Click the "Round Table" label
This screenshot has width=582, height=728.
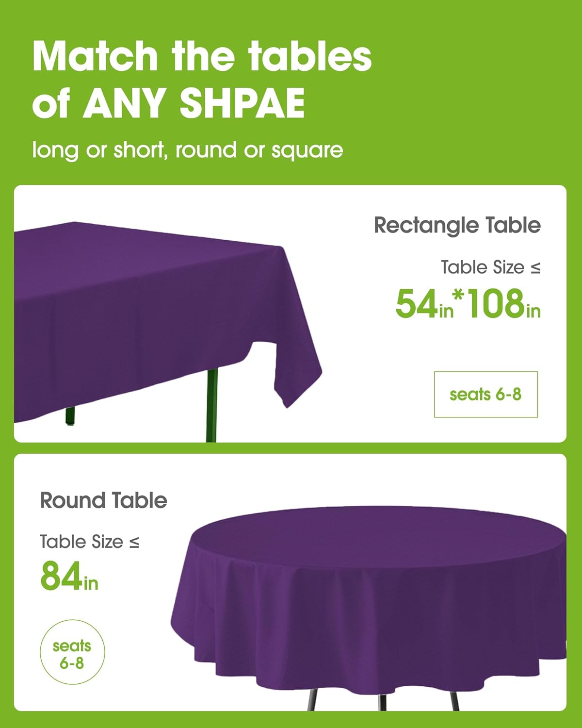coord(103,500)
